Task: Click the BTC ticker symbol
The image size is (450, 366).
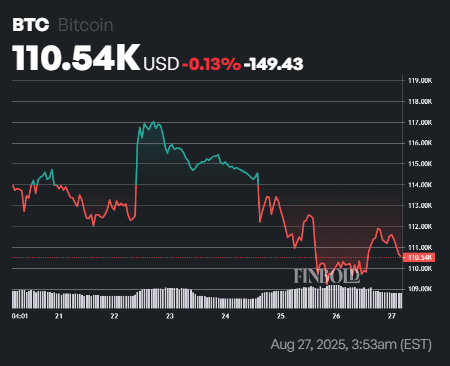Action: (31, 25)
